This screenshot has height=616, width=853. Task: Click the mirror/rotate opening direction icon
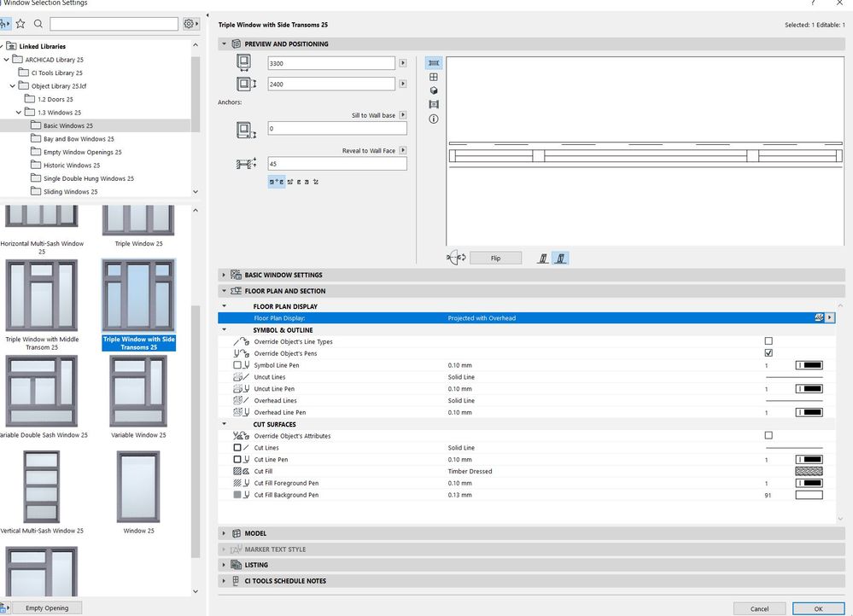(457, 258)
